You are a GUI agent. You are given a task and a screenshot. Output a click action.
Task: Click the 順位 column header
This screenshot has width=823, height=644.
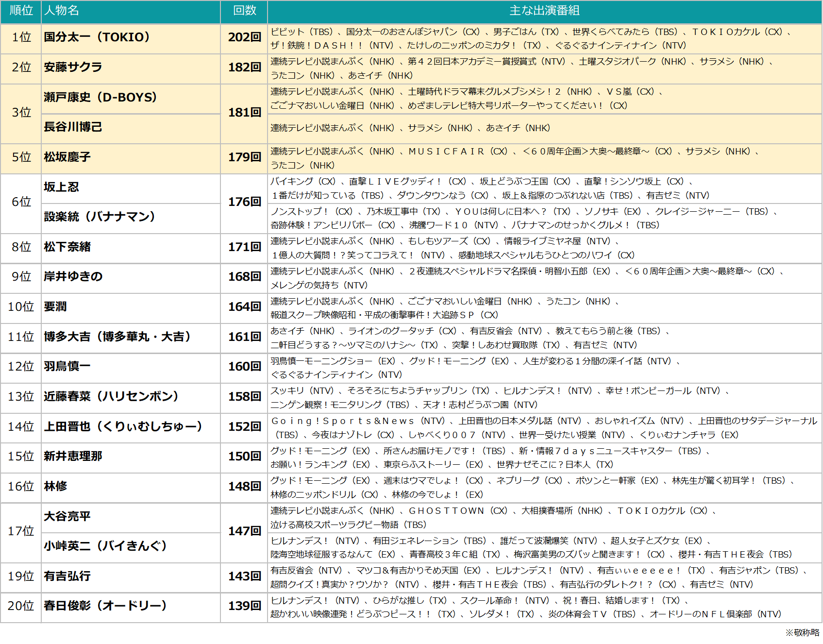[21, 11]
